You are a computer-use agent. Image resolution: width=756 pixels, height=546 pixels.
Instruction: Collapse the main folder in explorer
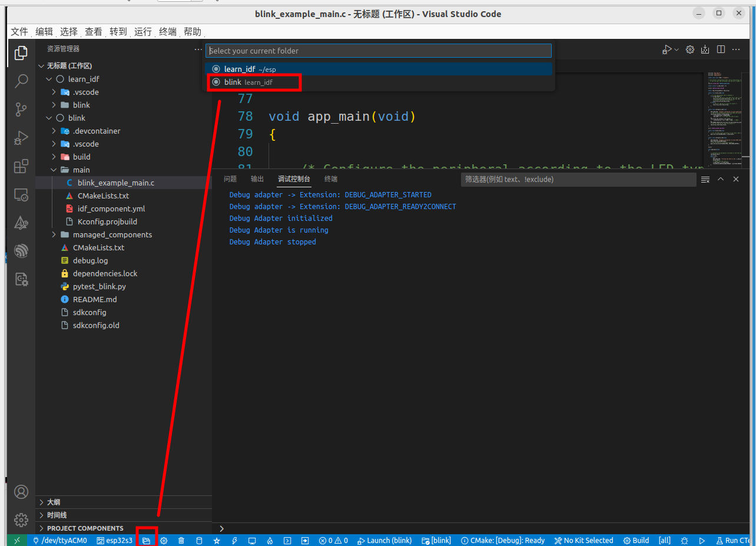point(54,170)
